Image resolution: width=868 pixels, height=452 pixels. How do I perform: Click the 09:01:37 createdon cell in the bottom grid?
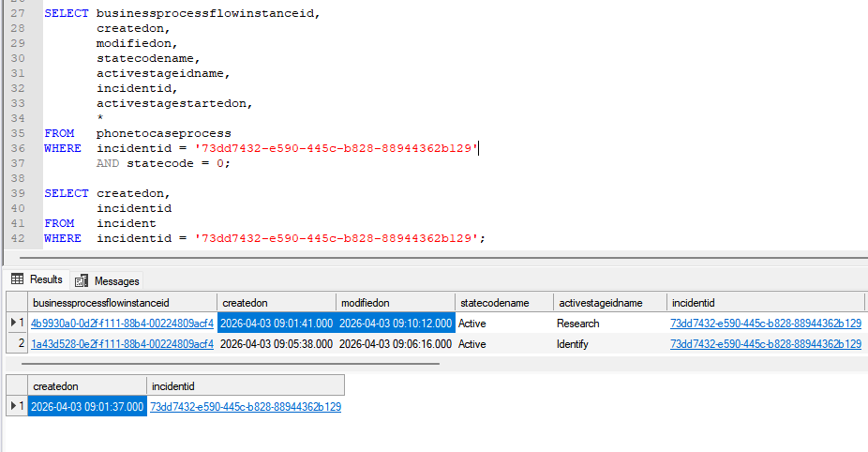pos(87,407)
